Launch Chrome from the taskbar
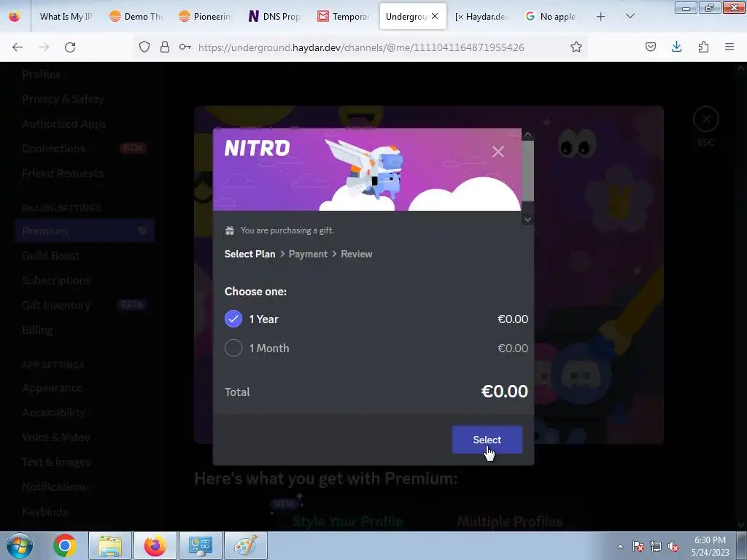 65,545
